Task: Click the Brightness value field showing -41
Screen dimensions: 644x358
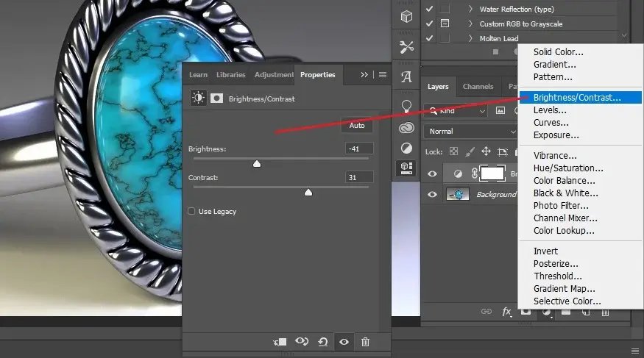Action: [359, 148]
